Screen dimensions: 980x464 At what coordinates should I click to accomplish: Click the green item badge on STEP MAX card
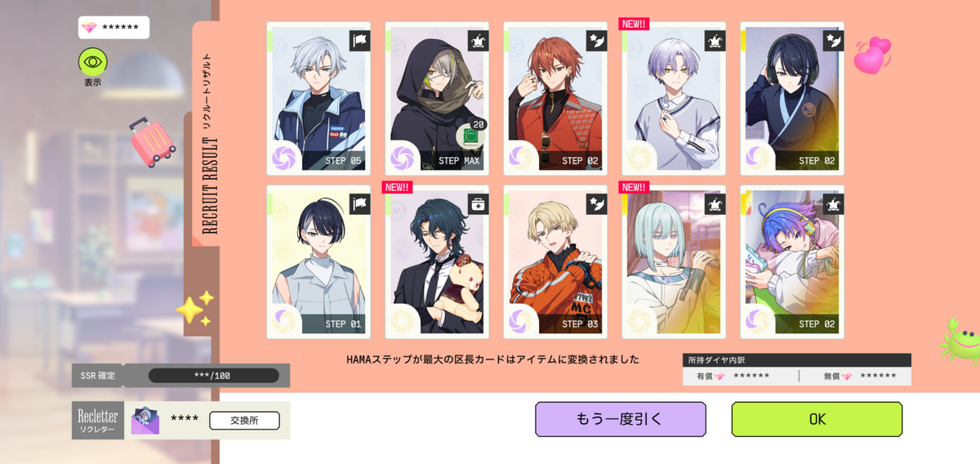[x=469, y=135]
